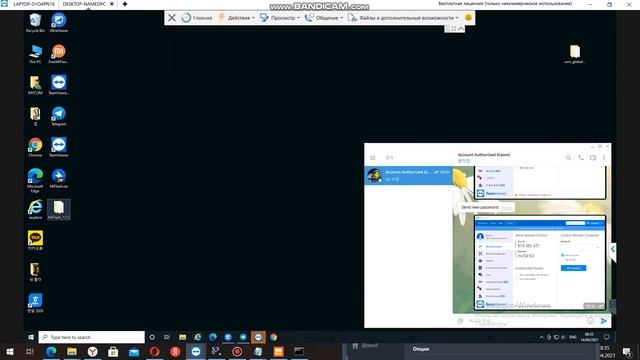
Task: Click the Cortana circle on the remote taskbar
Action: pyautogui.click(x=152, y=337)
